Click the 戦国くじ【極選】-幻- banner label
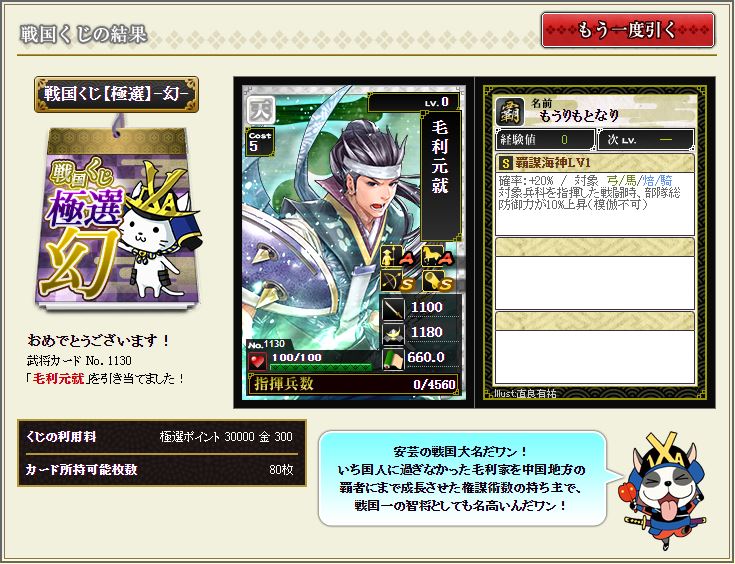This screenshot has width=735, height=564. coord(116,94)
